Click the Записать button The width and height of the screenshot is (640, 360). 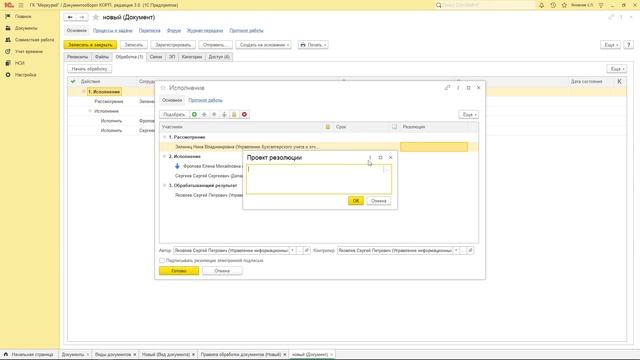(134, 45)
